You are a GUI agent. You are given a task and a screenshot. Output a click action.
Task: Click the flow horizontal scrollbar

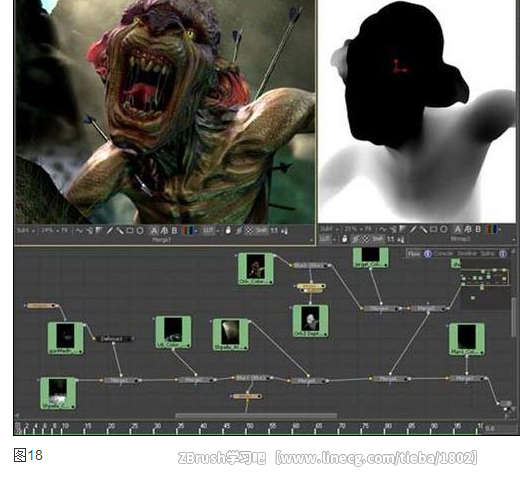click(256, 416)
